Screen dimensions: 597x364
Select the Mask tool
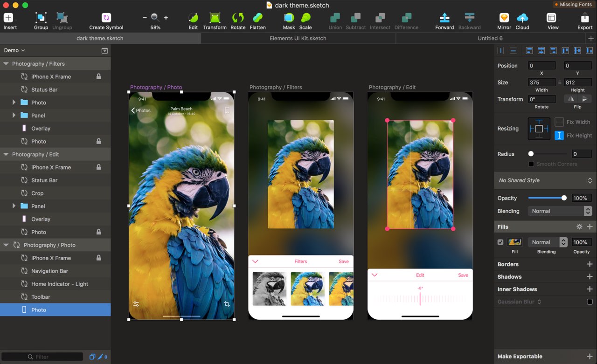(289, 18)
